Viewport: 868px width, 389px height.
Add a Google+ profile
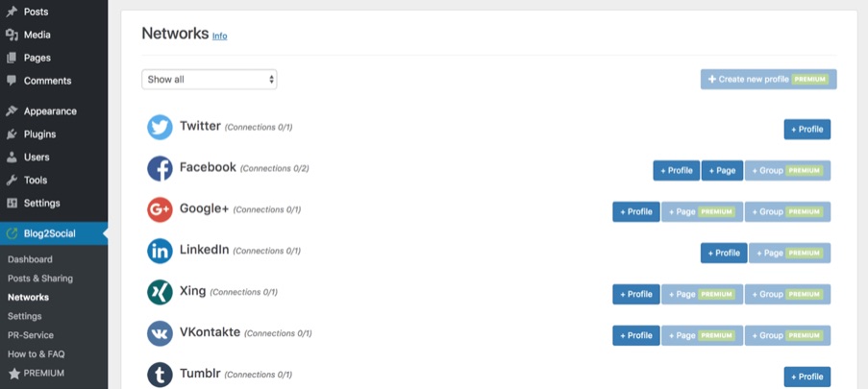(x=636, y=212)
